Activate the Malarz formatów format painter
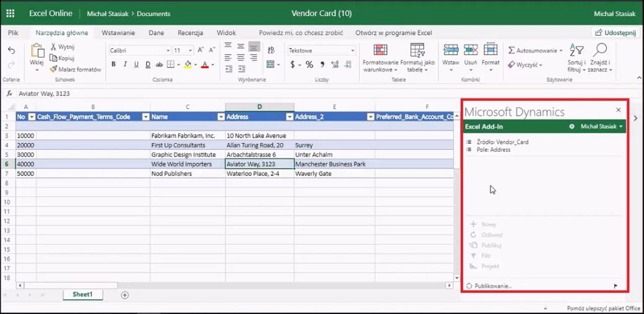This screenshot has height=314, width=644. point(76,69)
